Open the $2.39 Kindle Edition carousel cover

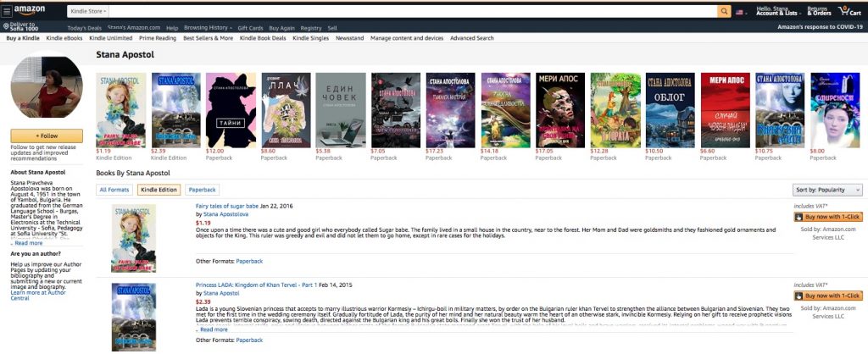pos(176,110)
